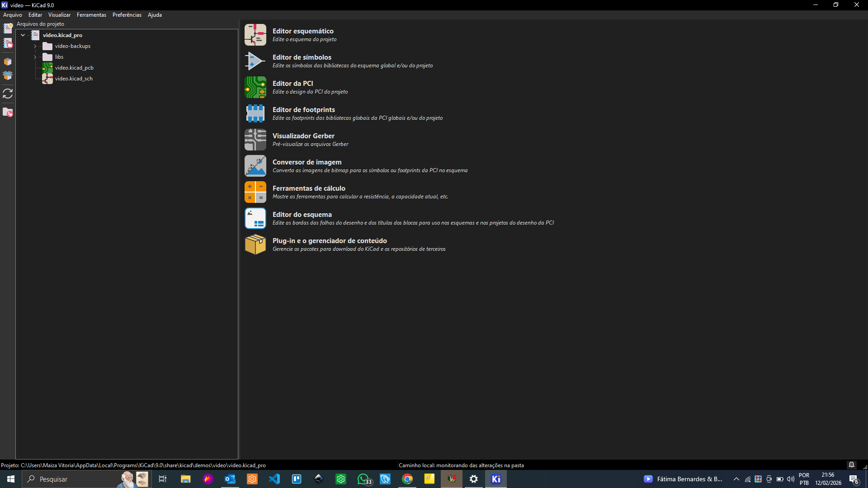Open the Calculator Tools icon
Image resolution: width=868 pixels, height=488 pixels.
coord(255,192)
